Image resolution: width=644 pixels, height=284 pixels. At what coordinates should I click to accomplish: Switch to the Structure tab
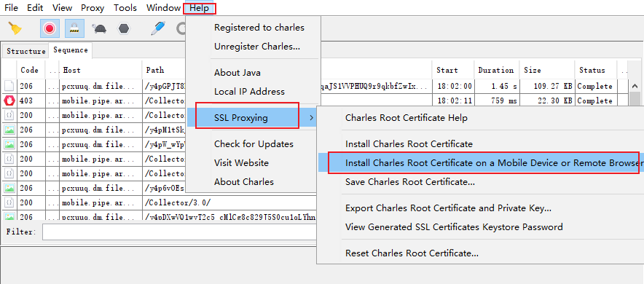[x=26, y=51]
